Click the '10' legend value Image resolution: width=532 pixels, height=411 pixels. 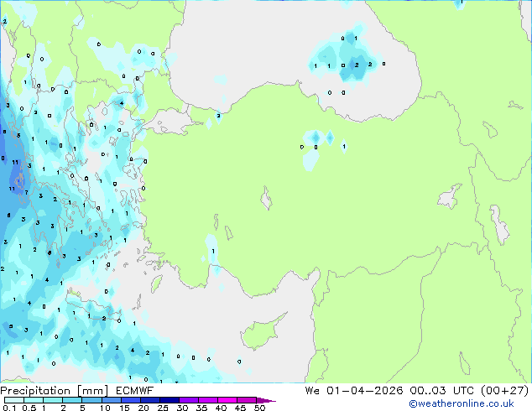pos(105,408)
